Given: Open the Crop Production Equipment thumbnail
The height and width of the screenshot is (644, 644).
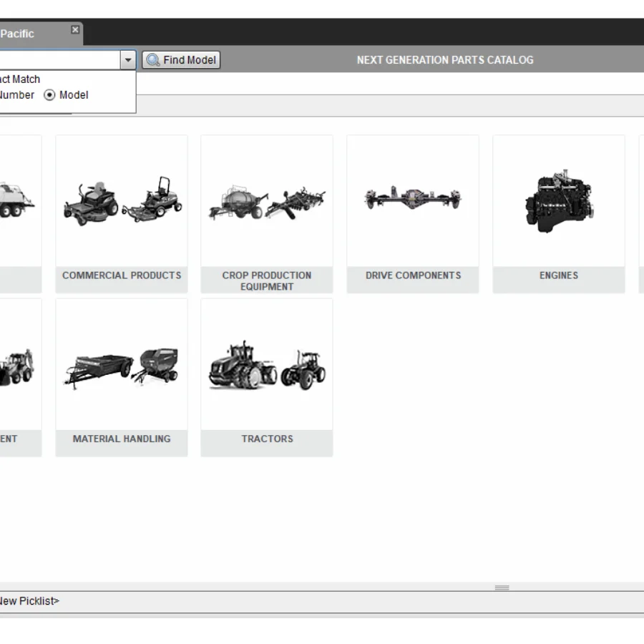Looking at the screenshot, I should coord(267,201).
